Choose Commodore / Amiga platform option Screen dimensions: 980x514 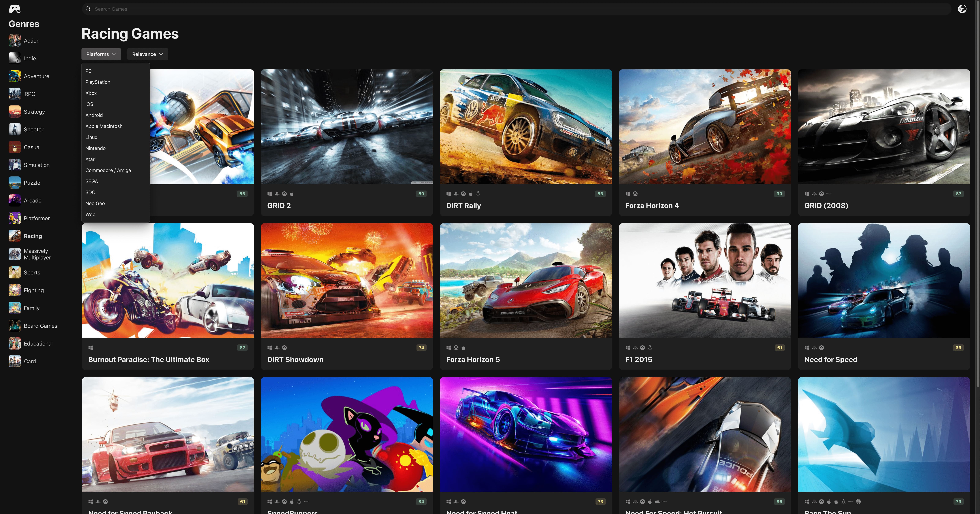(116, 170)
